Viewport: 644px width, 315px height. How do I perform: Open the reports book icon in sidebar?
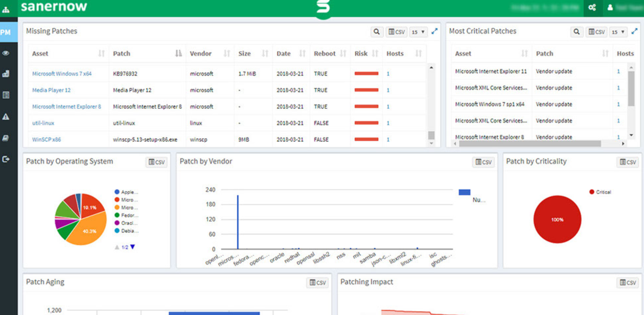[x=6, y=138]
